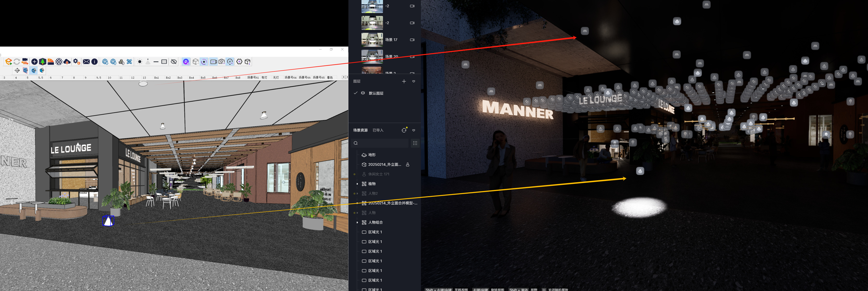Switch to the 已导入 tab
The width and height of the screenshot is (868, 291).
pos(378,130)
